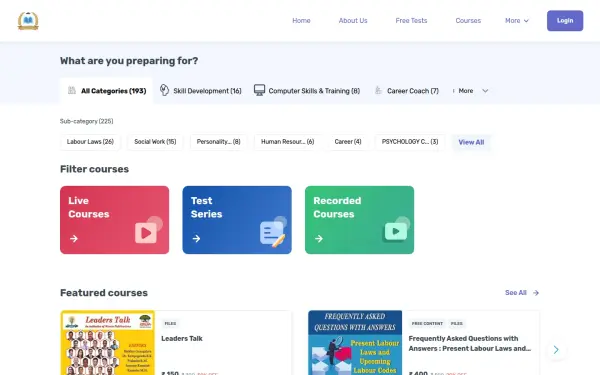
Task: Click the Sub-category (225) label
Action: [86, 121]
